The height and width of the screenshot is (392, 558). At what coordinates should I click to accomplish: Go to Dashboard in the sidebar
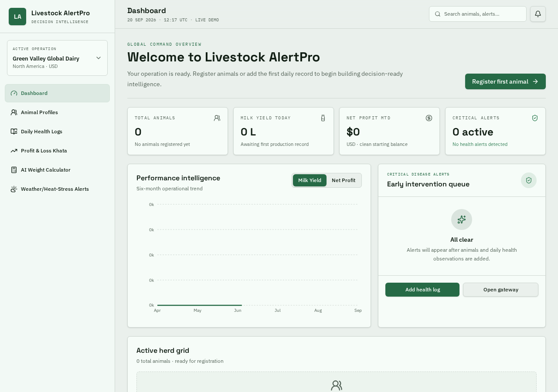57,93
